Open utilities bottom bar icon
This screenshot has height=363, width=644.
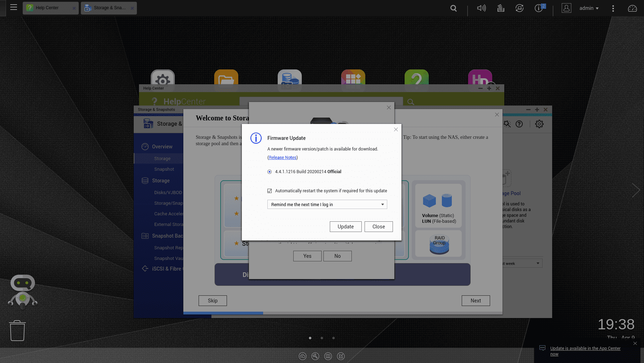coord(315,356)
